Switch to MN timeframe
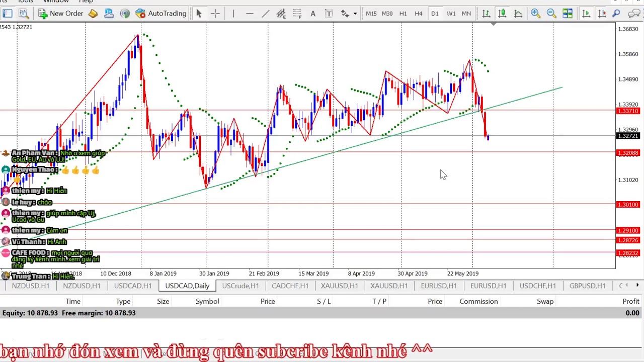This screenshot has height=362, width=644. pyautogui.click(x=466, y=14)
